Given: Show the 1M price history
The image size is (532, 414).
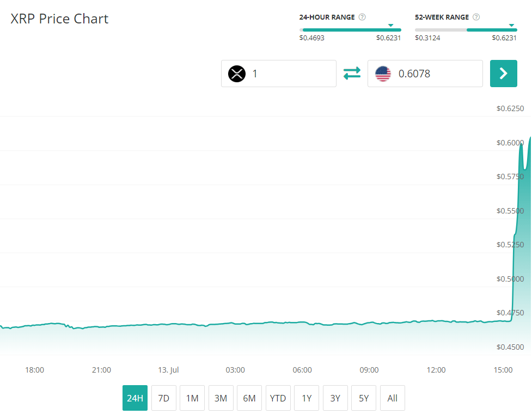Looking at the screenshot, I should tap(192, 398).
